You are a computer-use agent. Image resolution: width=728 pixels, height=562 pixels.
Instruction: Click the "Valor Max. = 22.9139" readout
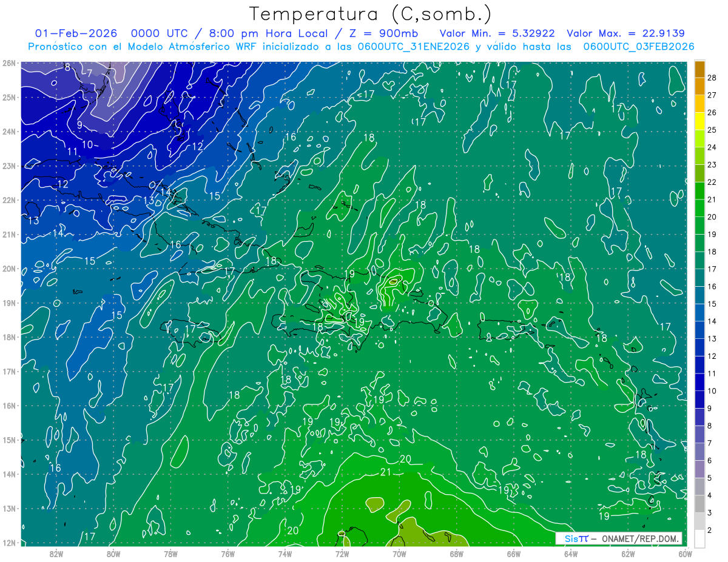(625, 33)
